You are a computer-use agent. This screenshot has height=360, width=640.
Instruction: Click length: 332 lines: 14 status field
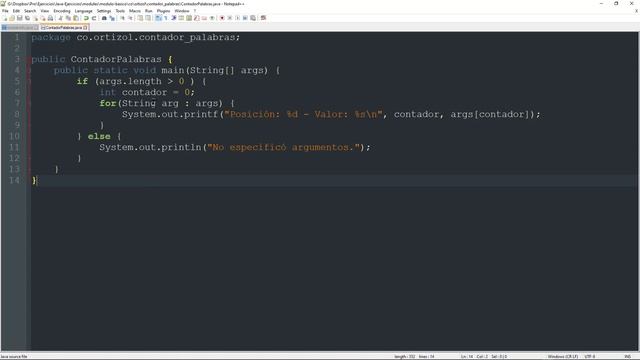coord(414,357)
